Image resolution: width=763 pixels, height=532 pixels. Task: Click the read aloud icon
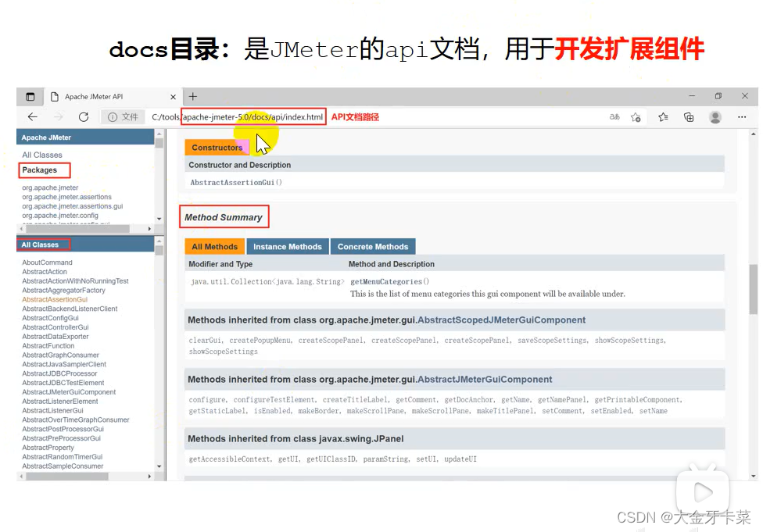[614, 116]
